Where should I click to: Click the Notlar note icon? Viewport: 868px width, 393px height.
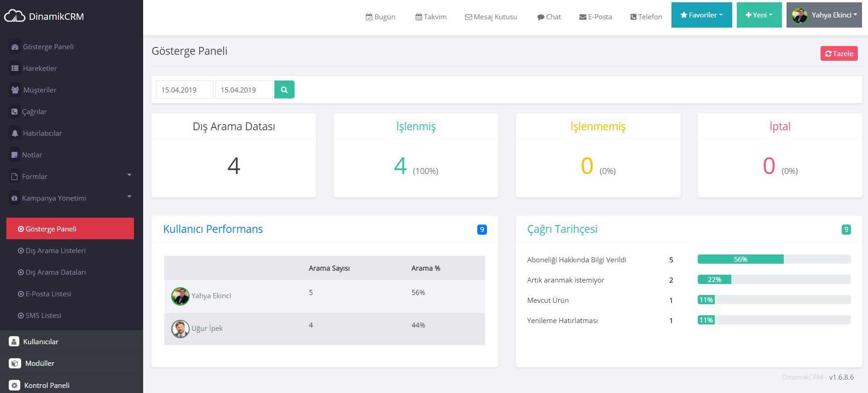tap(15, 155)
